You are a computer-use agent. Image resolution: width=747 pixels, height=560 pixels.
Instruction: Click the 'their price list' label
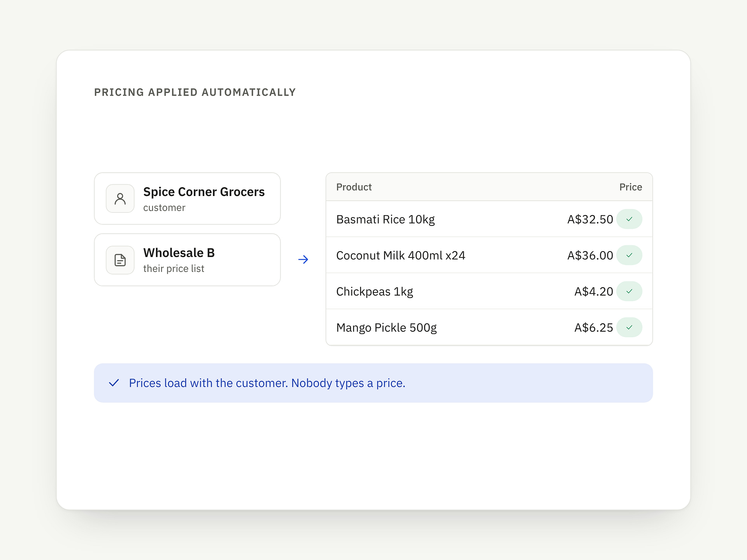174,269
